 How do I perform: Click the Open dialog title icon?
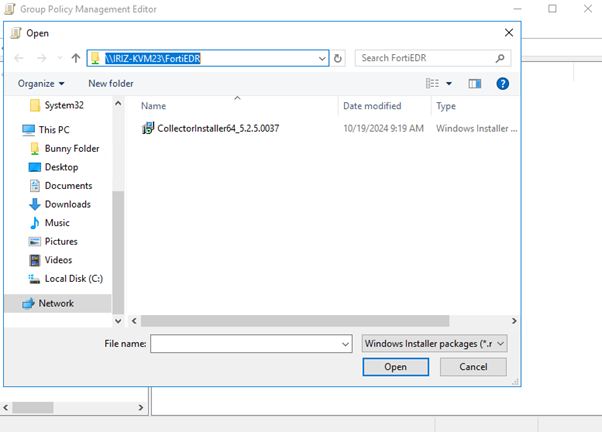[x=16, y=33]
